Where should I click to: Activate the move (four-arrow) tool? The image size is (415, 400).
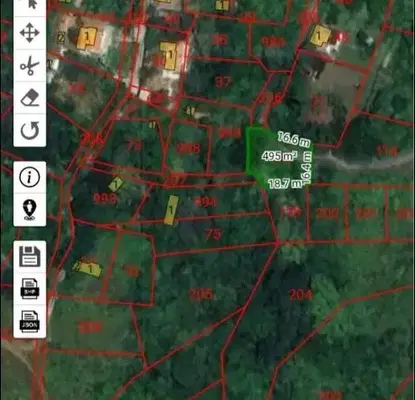30,33
